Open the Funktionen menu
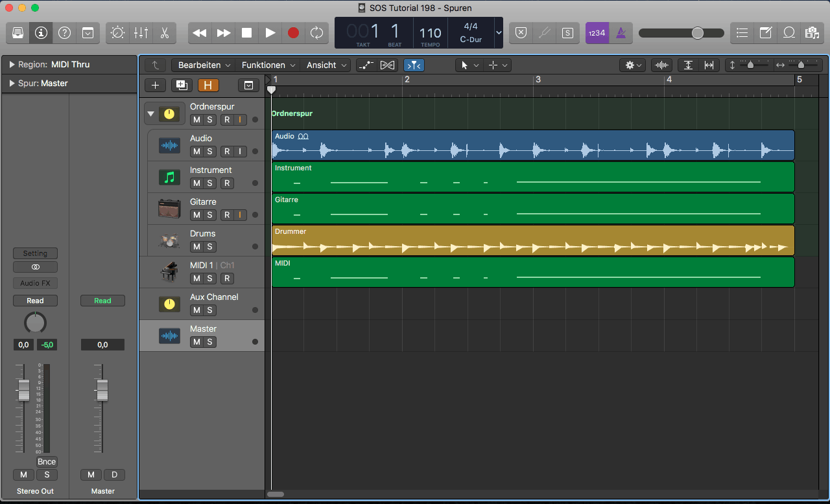The width and height of the screenshot is (830, 504). coord(268,65)
